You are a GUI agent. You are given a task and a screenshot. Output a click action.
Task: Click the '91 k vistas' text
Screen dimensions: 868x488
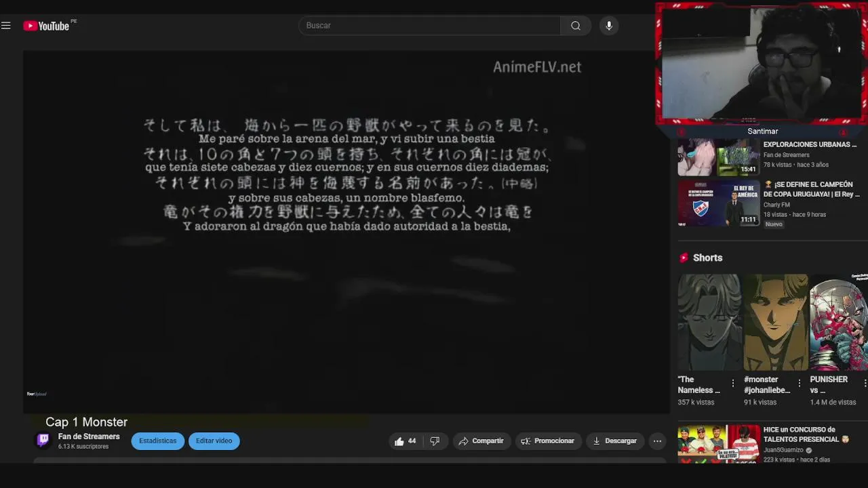[760, 402]
